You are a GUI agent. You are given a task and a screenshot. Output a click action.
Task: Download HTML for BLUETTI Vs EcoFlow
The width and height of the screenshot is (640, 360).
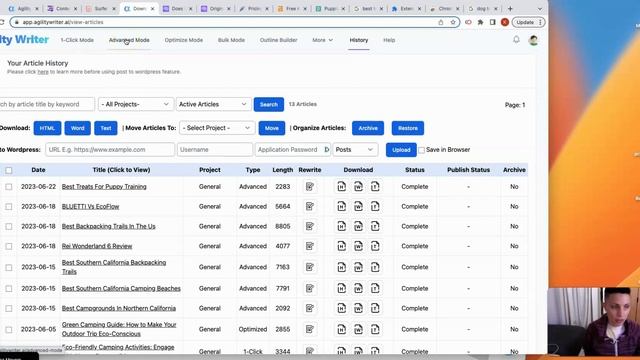pos(342,207)
